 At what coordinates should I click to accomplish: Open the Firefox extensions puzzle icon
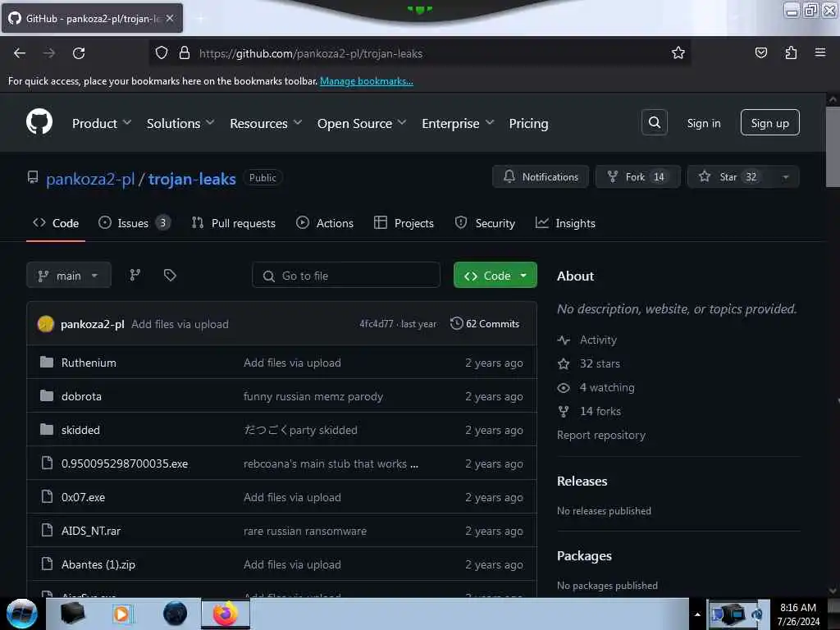tap(791, 52)
